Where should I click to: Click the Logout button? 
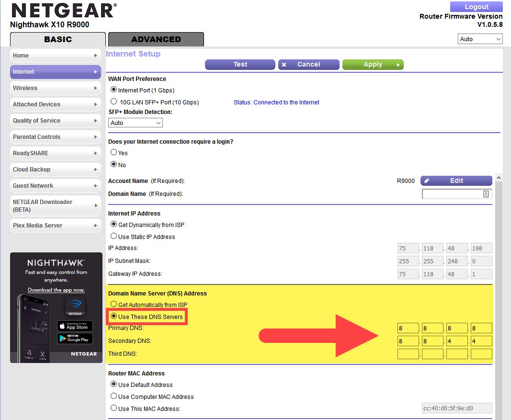point(477,7)
